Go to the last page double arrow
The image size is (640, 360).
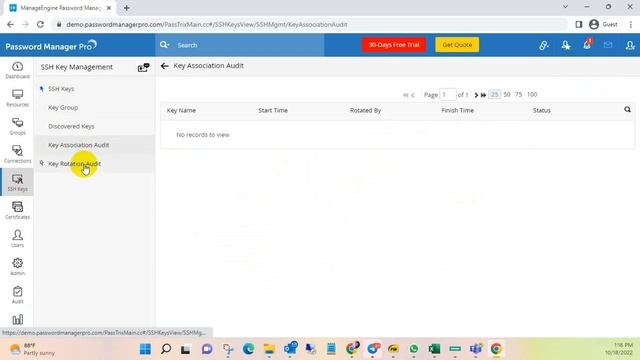pos(483,95)
